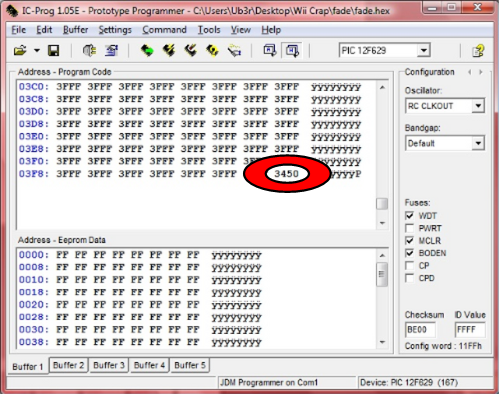Screen dimensions: 500x394
Task: Enable the CP code protect checkbox
Action: click(409, 266)
